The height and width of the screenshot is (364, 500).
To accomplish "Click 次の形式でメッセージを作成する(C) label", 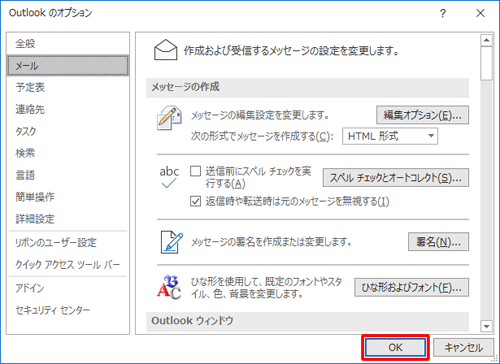I will [262, 136].
